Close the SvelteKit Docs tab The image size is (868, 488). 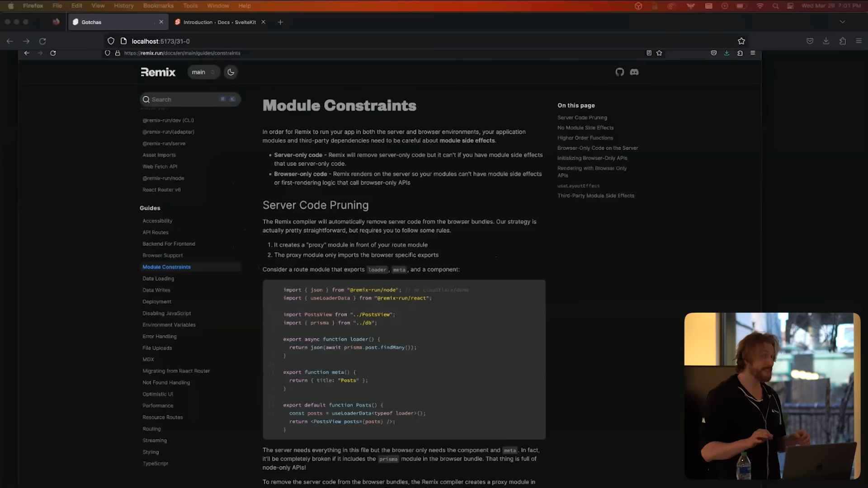tap(263, 22)
